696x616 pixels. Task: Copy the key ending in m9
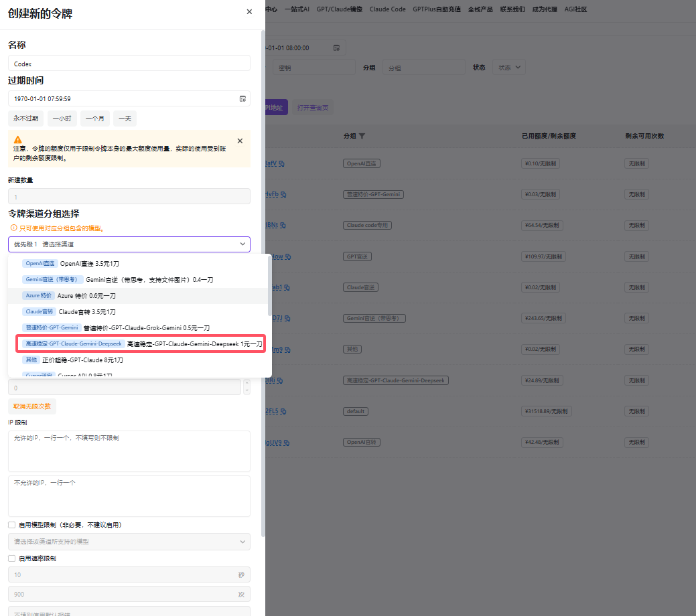coord(287,350)
